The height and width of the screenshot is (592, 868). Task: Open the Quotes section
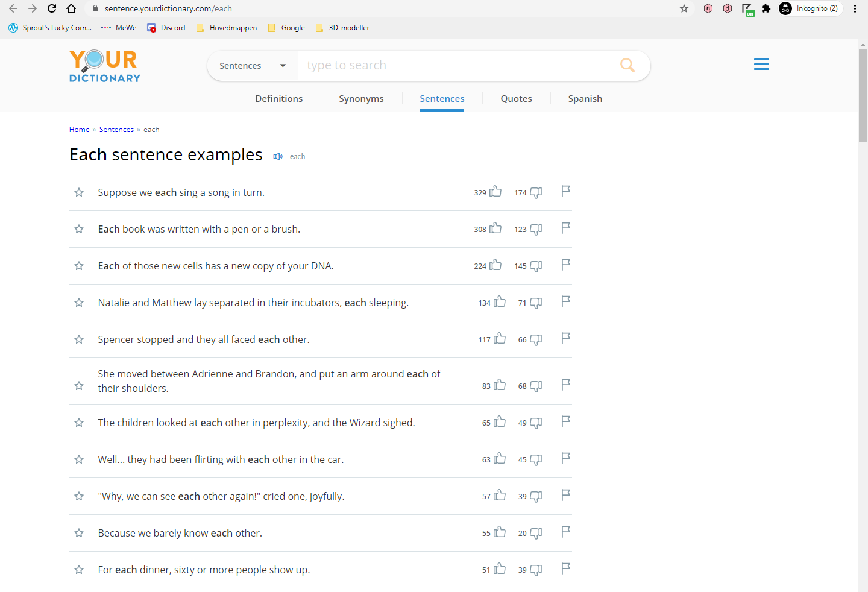click(516, 98)
